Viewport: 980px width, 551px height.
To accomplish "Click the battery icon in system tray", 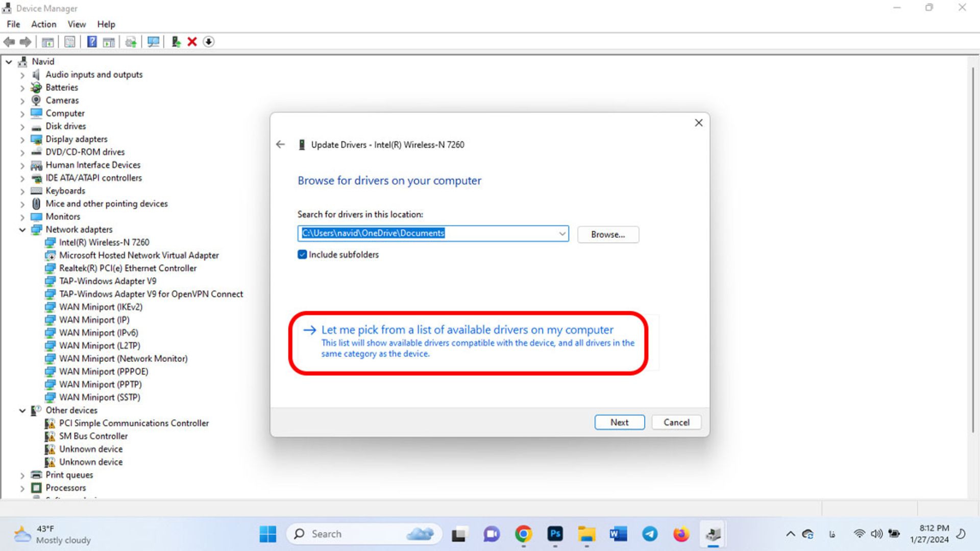I will tap(894, 534).
